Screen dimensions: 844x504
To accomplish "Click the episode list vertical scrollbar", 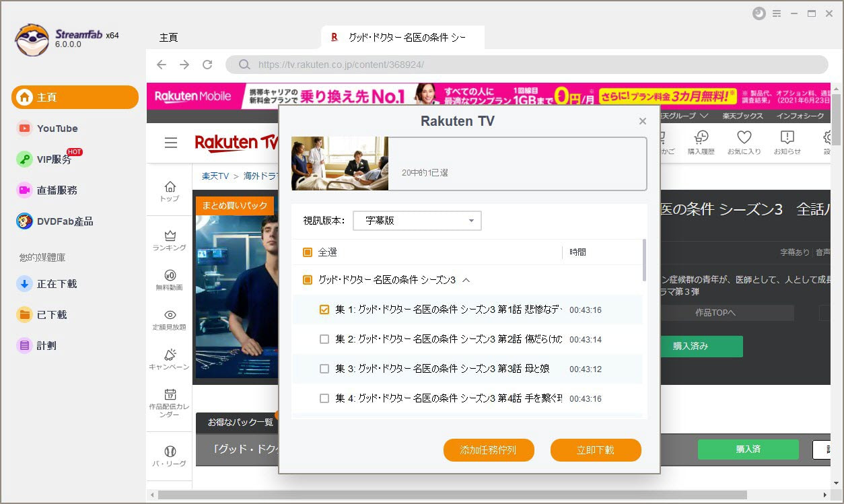I will pyautogui.click(x=644, y=260).
